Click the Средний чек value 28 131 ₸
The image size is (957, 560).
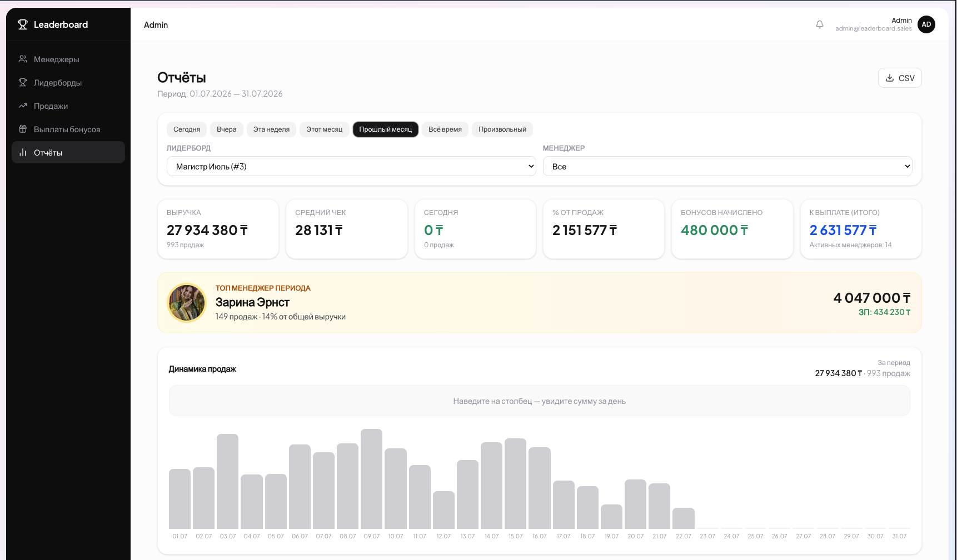(319, 230)
